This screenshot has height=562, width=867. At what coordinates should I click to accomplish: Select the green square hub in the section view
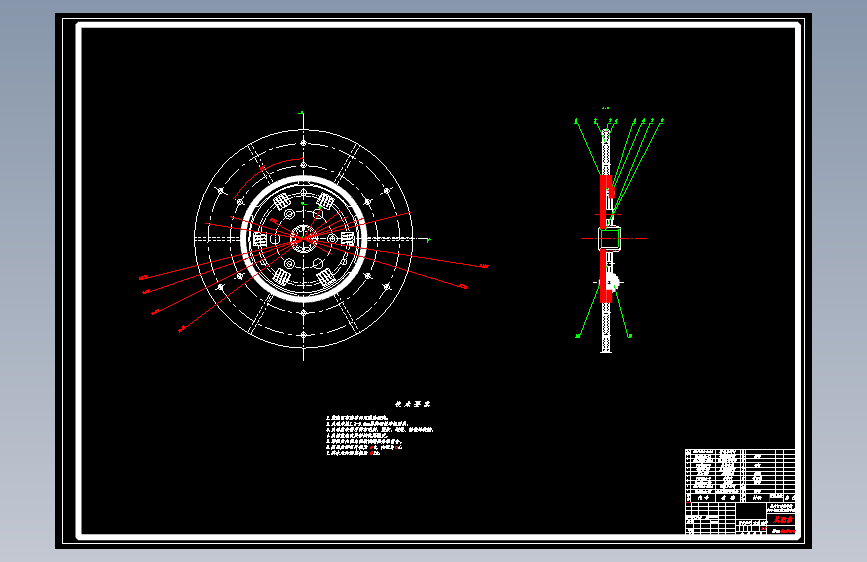609,239
